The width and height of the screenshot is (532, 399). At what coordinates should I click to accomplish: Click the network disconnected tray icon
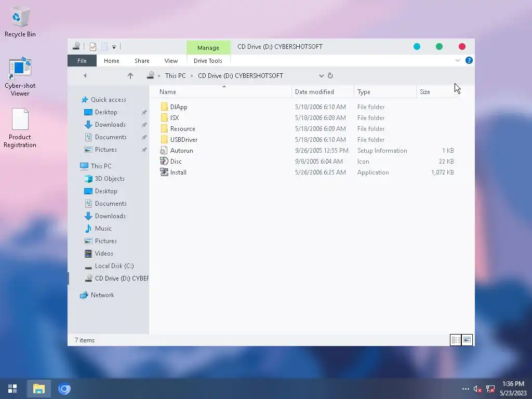pos(490,389)
